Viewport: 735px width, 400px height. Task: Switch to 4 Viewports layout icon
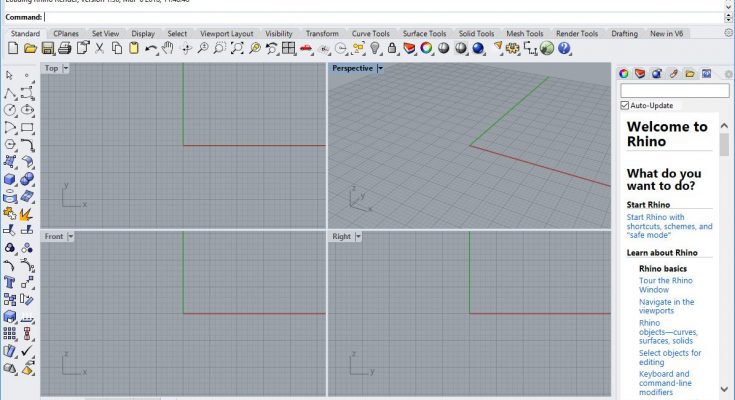289,48
